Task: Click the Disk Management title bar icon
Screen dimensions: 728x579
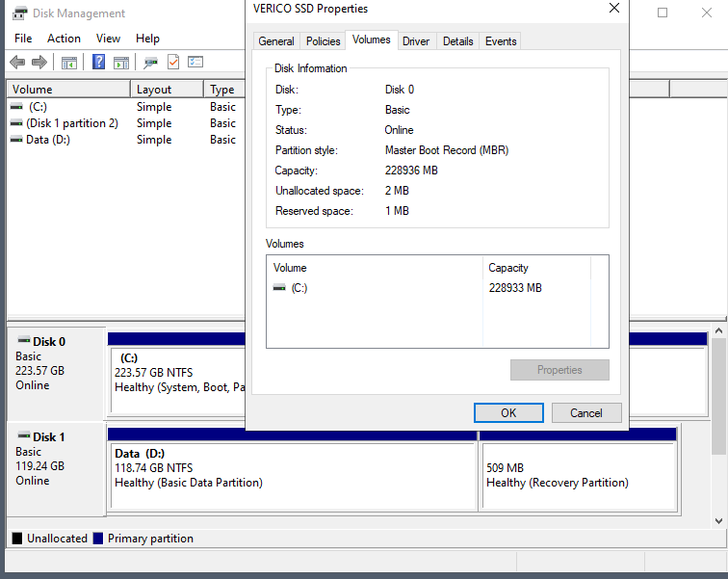Action: pyautogui.click(x=19, y=13)
